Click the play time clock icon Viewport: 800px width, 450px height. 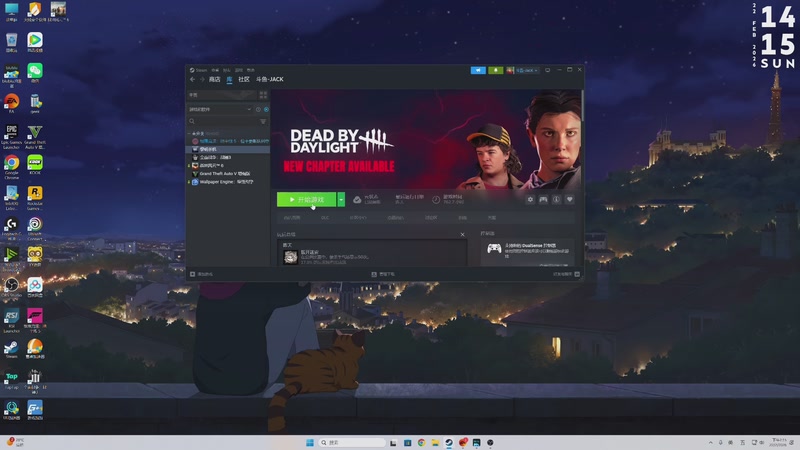click(436, 199)
